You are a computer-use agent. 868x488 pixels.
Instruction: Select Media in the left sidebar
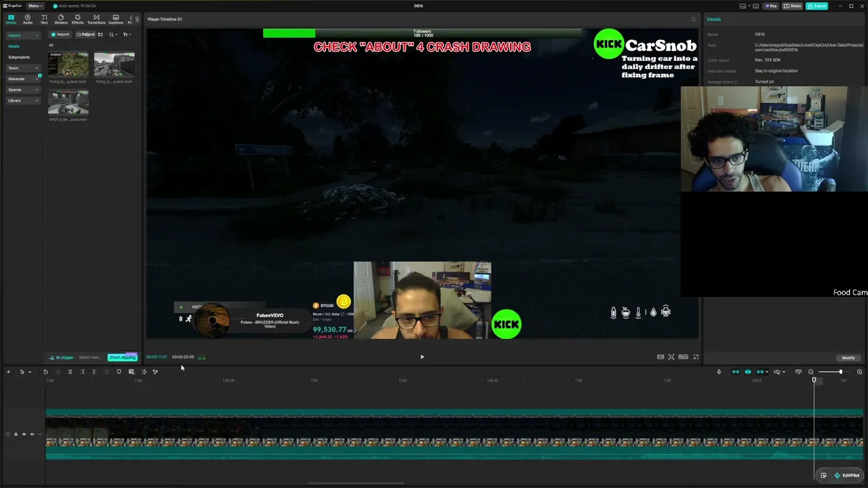coord(14,46)
